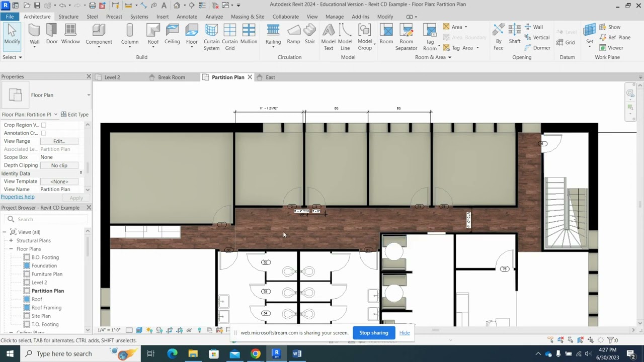Switch to the Break Room view tab
This screenshot has width=644, height=362.
pos(172,77)
